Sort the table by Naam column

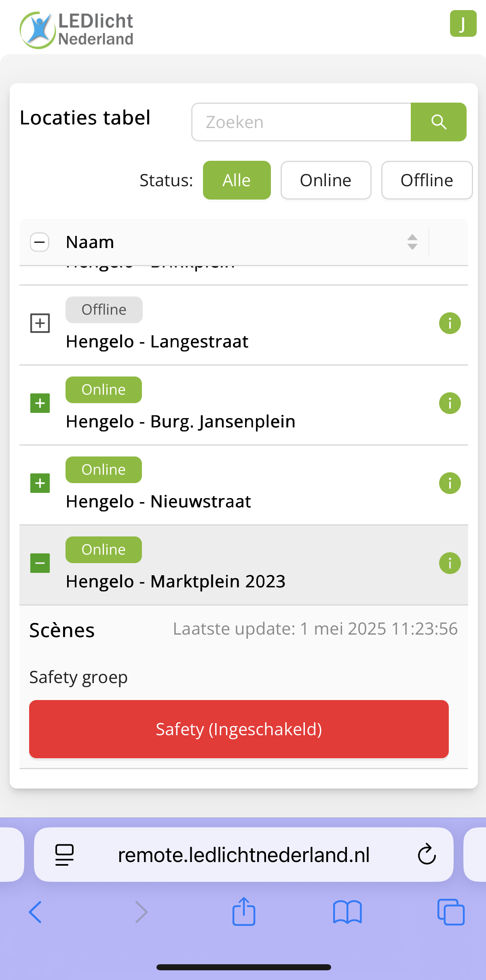412,242
